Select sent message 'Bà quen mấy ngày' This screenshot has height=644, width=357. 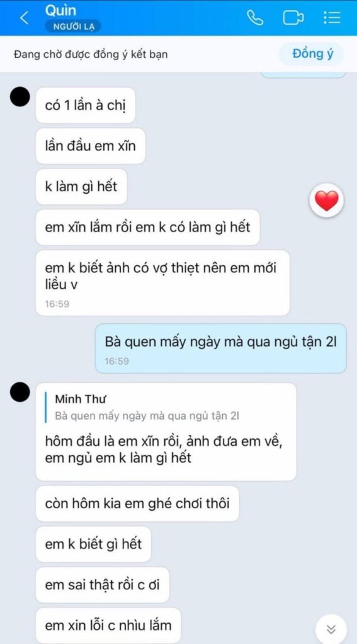(x=221, y=348)
